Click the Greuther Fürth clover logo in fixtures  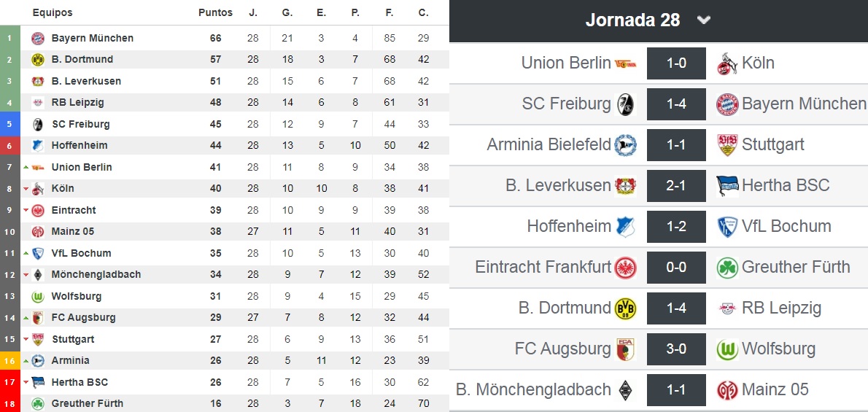tap(727, 268)
